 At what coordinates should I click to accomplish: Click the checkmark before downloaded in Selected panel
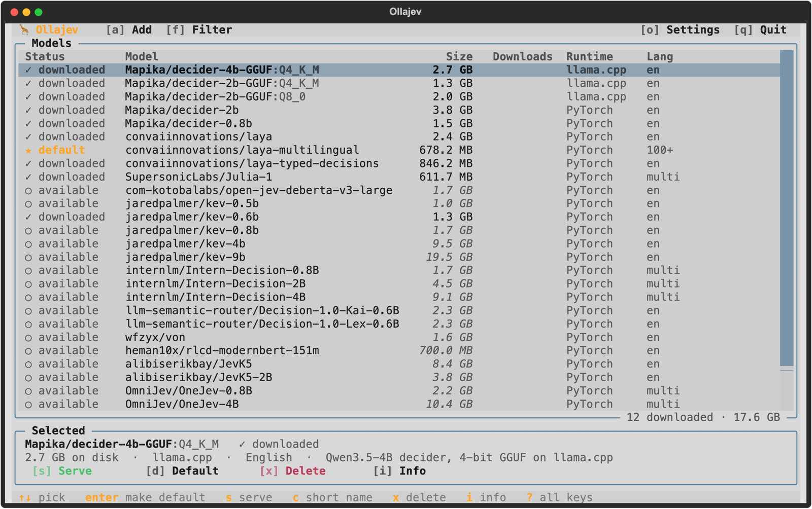click(242, 445)
